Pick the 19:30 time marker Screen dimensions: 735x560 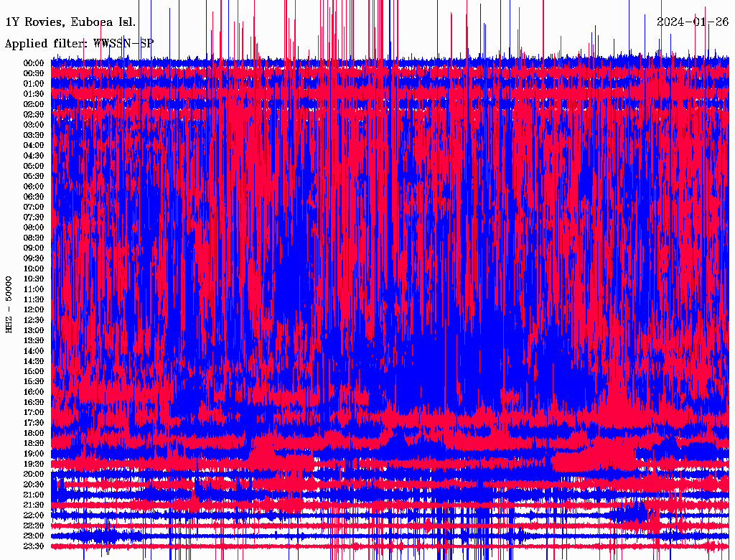pyautogui.click(x=34, y=464)
